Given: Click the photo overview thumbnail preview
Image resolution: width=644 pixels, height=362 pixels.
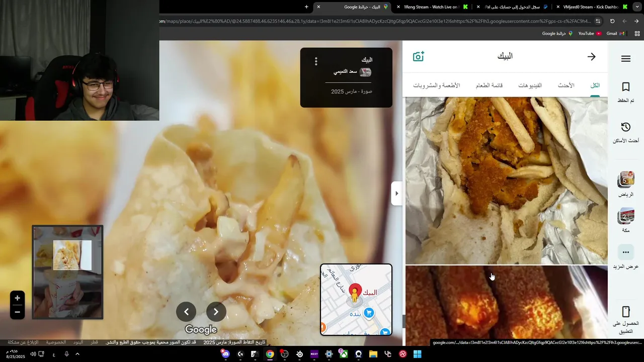Looking at the screenshot, I should [x=67, y=272].
